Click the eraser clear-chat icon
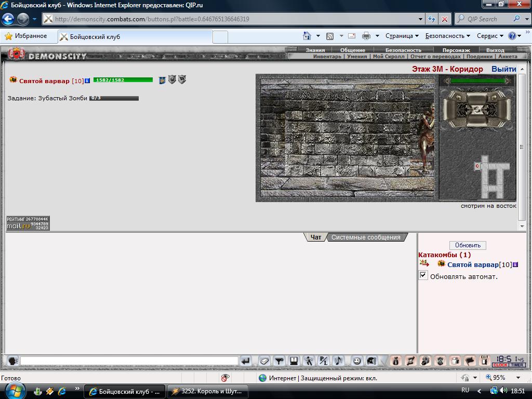The image size is (532, 399). point(264,361)
